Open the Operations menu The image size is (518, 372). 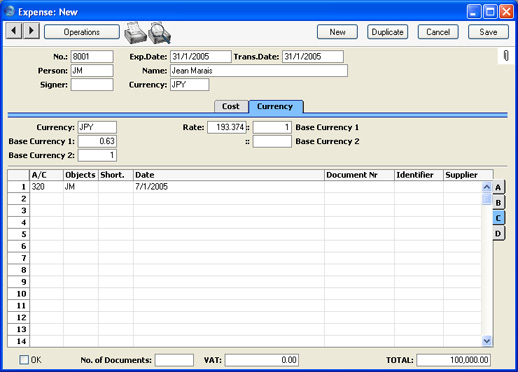coord(82,32)
